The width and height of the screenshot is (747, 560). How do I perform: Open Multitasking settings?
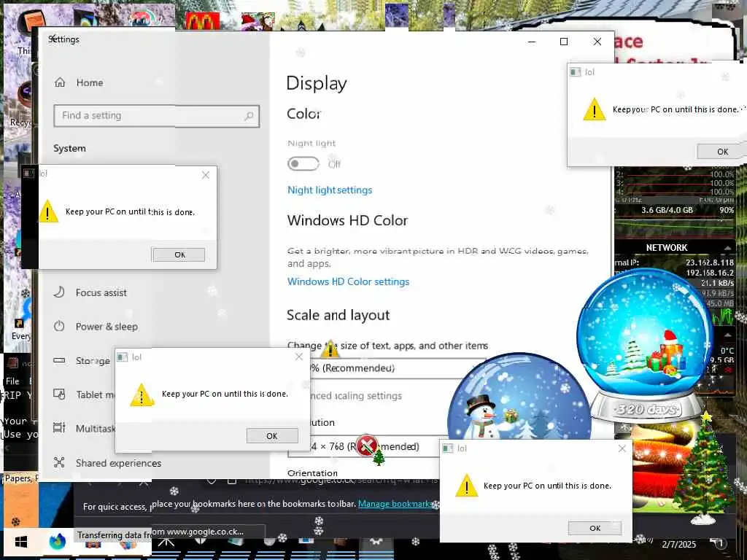click(x=84, y=428)
